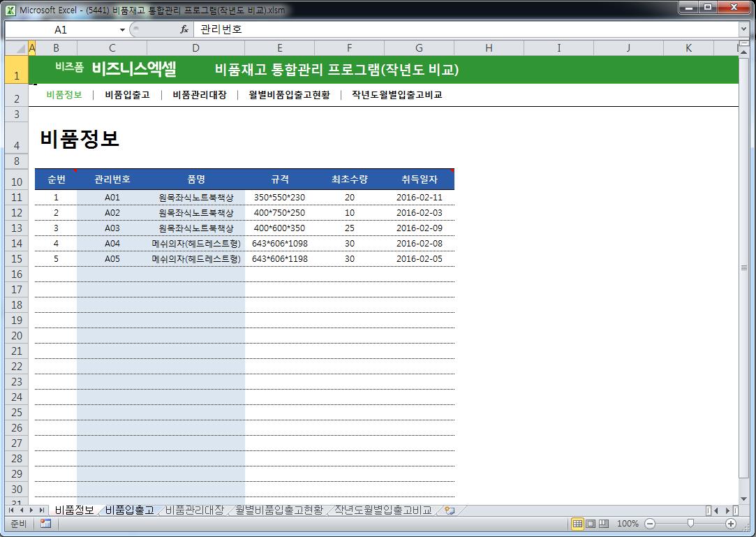Click the insert new worksheet icon

(x=450, y=510)
